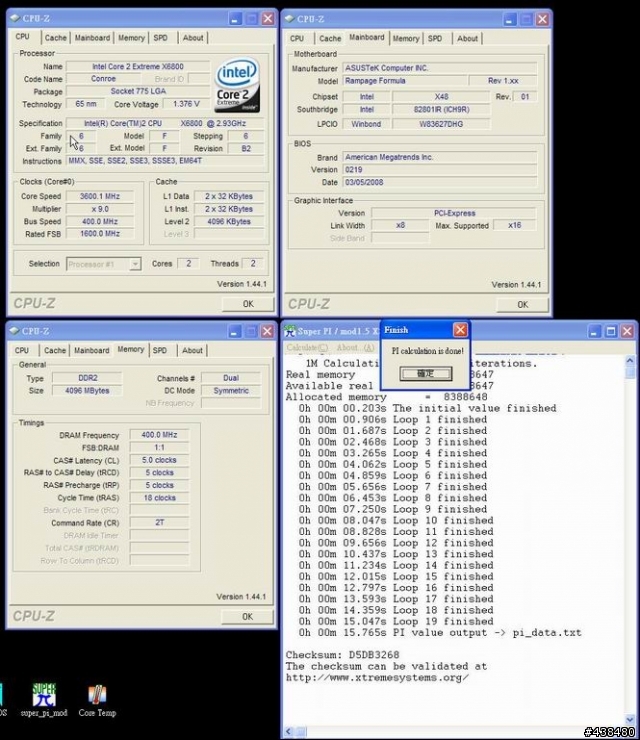Click Super PI vertical scrollbar up arrow
Viewport: 640px width, 740px height.
630,361
